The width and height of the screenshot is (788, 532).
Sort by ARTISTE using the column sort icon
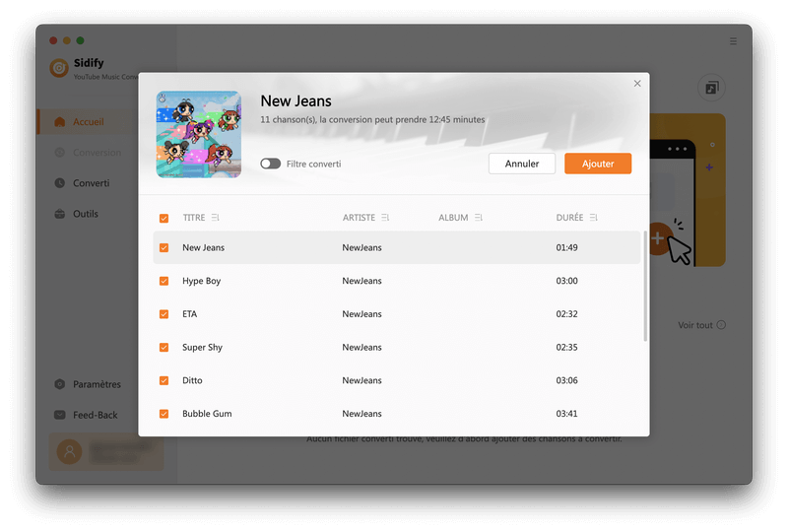(385, 218)
